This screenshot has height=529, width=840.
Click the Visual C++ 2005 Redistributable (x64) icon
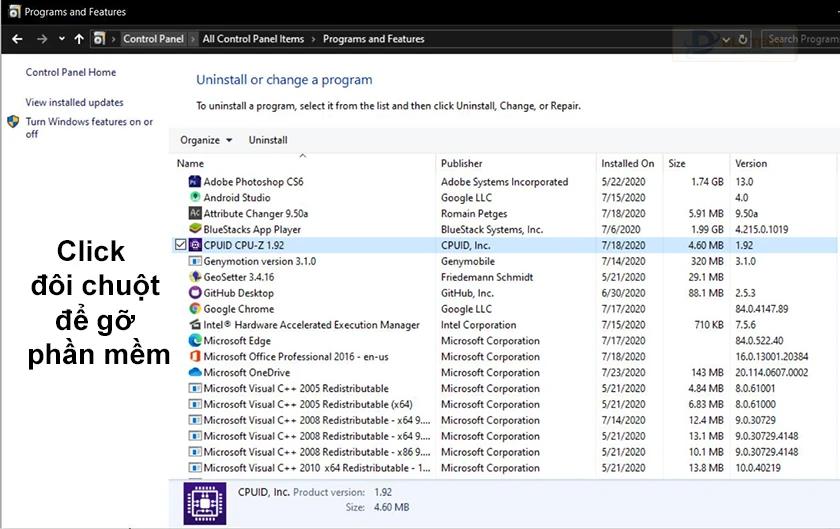click(x=195, y=404)
